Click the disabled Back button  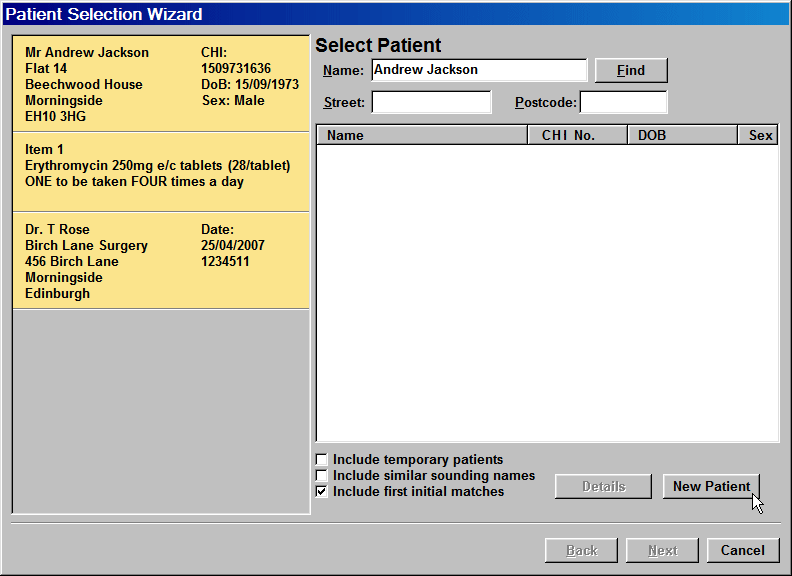click(x=581, y=550)
